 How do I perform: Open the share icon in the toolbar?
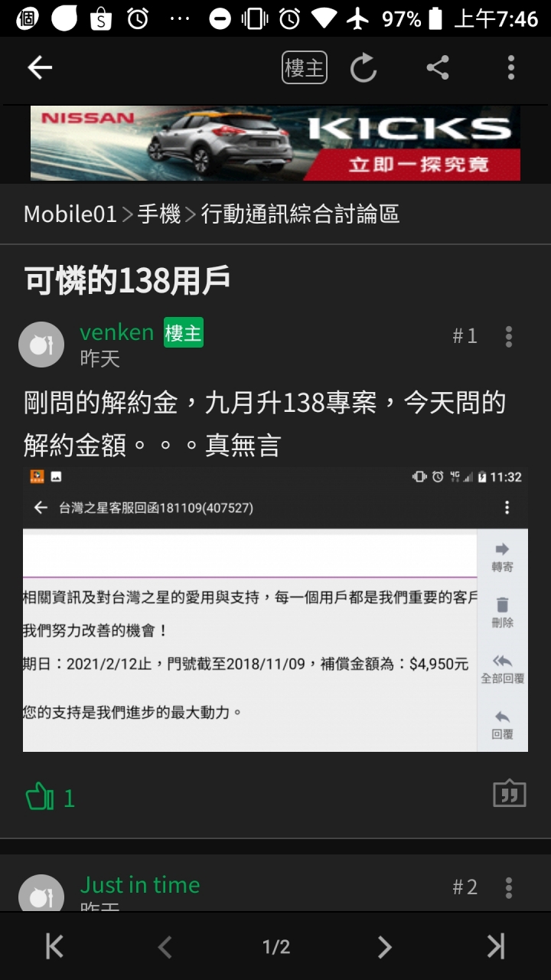click(x=438, y=68)
